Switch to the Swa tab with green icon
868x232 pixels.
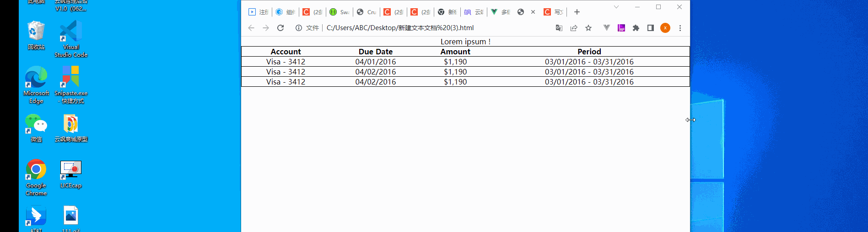(339, 12)
